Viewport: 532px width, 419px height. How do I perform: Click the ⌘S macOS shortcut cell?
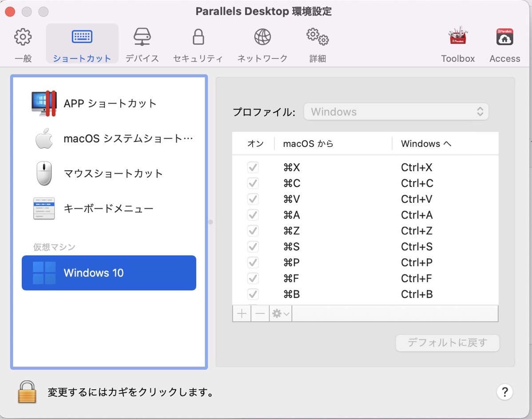[x=291, y=246]
